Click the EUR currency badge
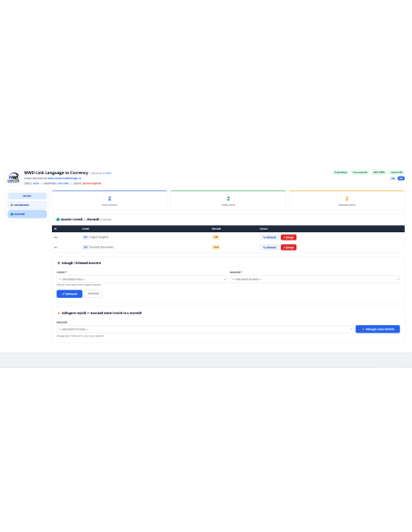 tap(215, 237)
